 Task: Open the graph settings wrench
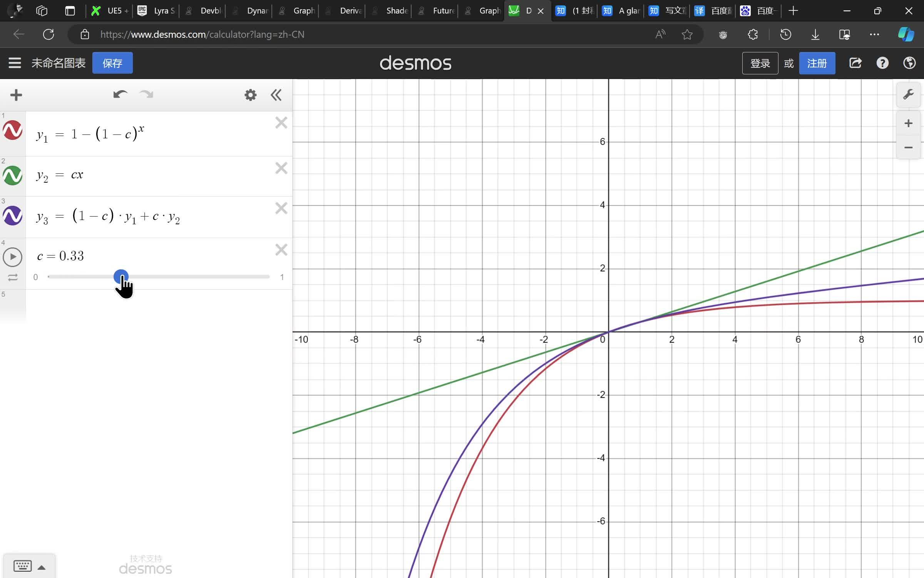[x=908, y=94]
